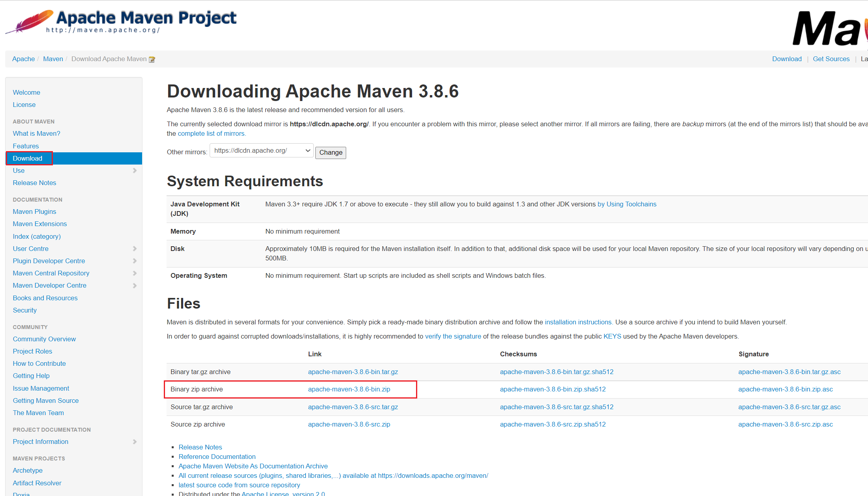Expand Maven Developer Centre chevron
The image size is (868, 496).
point(135,285)
